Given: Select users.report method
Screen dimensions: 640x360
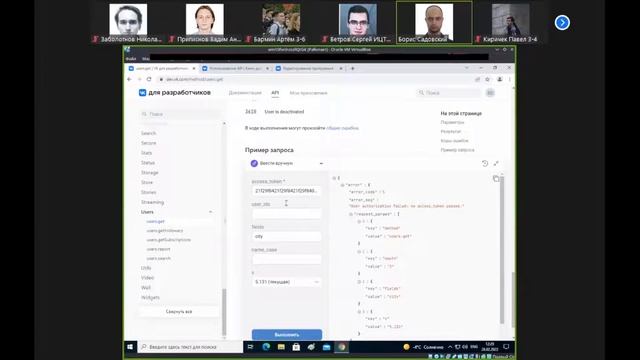Looking at the screenshot, I should [158, 249].
